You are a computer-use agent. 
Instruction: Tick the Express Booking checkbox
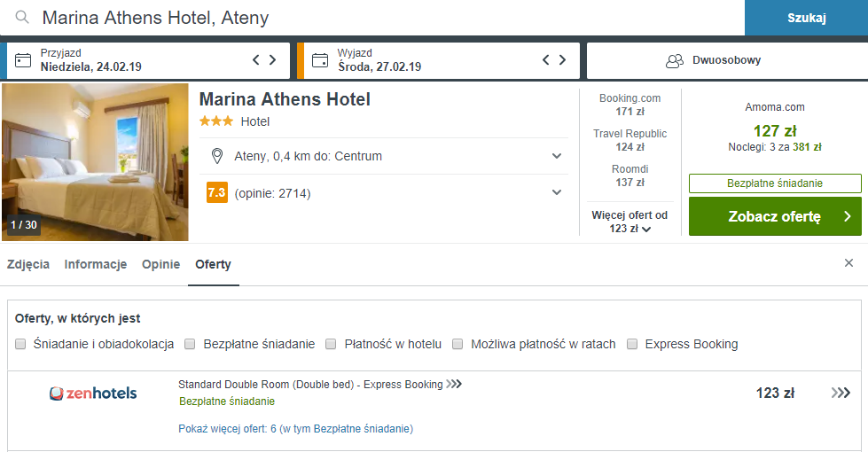[x=632, y=344]
